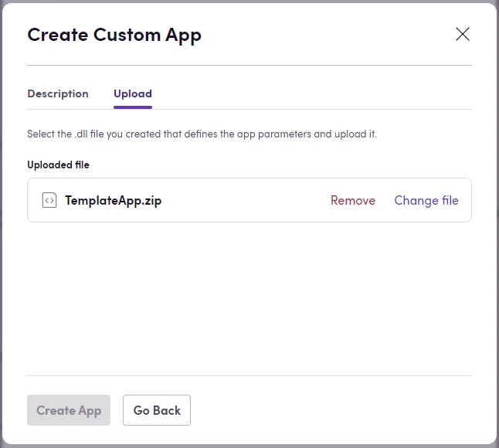Hit the Go Back button
The height and width of the screenshot is (448, 499).
157,410
